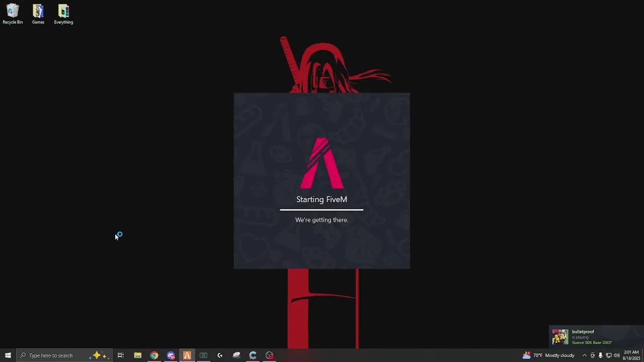644x362 pixels.
Task: Click the Show desktop strip after the clock
Action: (x=643, y=355)
